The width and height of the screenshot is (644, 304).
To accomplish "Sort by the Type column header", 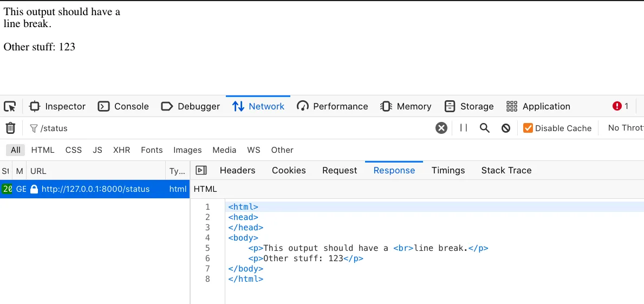I will point(177,171).
